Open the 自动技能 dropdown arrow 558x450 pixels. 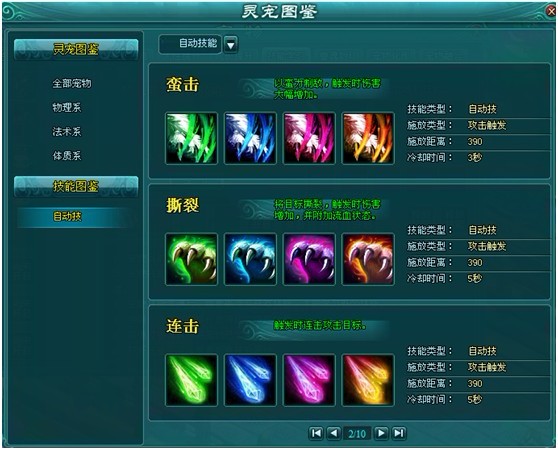[x=231, y=45]
